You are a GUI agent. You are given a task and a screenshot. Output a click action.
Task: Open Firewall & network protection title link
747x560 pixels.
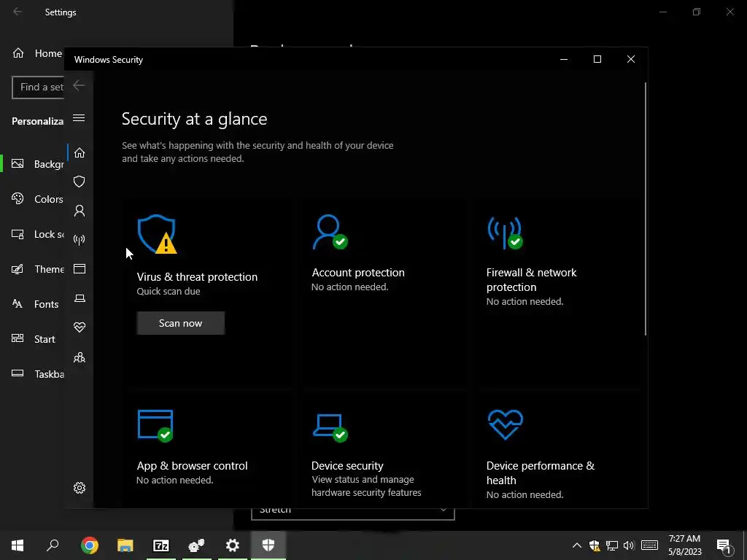pyautogui.click(x=531, y=279)
